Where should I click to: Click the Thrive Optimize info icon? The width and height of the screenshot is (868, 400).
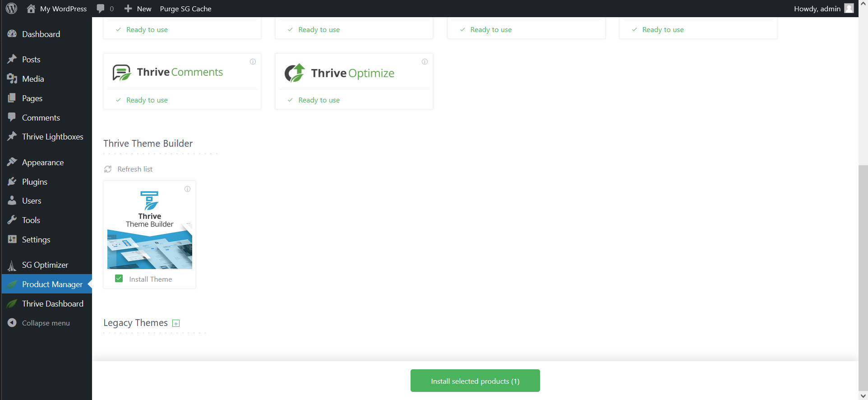pyautogui.click(x=425, y=62)
